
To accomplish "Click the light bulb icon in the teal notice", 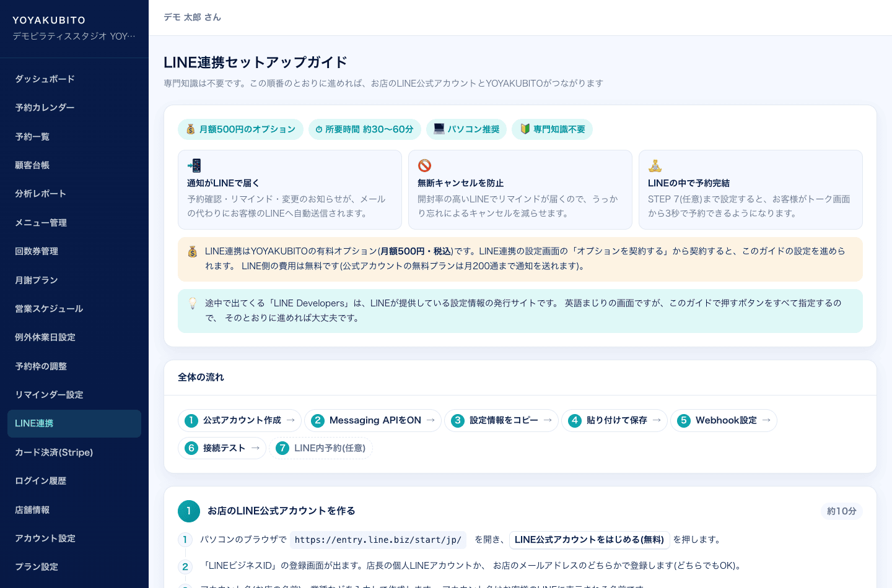I will click(x=193, y=303).
